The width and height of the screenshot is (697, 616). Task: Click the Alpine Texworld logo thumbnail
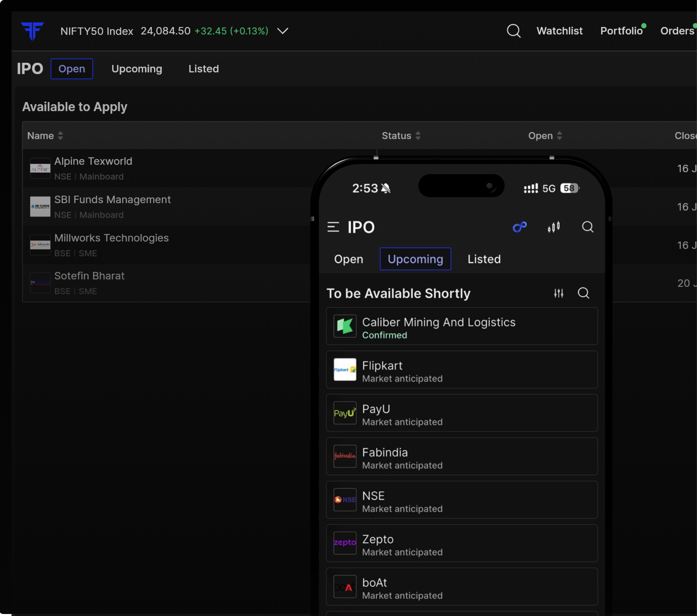pyautogui.click(x=40, y=169)
